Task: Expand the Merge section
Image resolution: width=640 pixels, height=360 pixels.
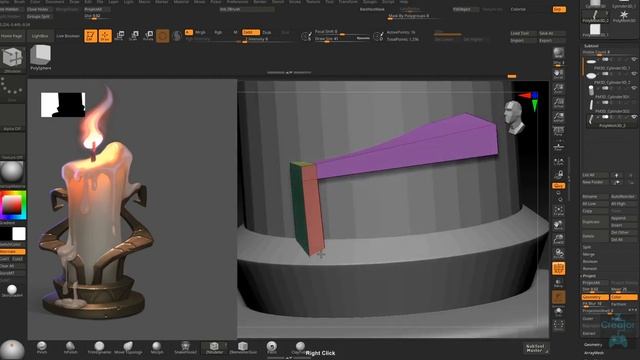Action: pyautogui.click(x=589, y=254)
